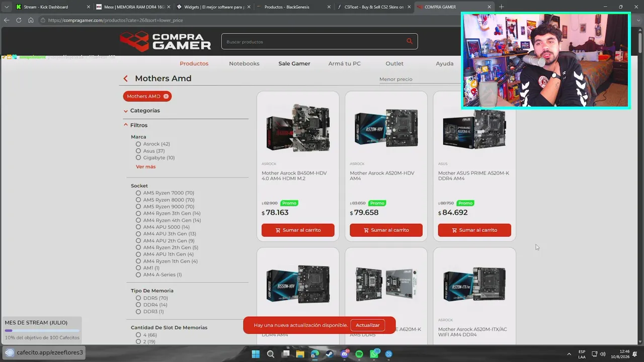Switch to the Productos - BlackGenesis tab

tap(294, 7)
